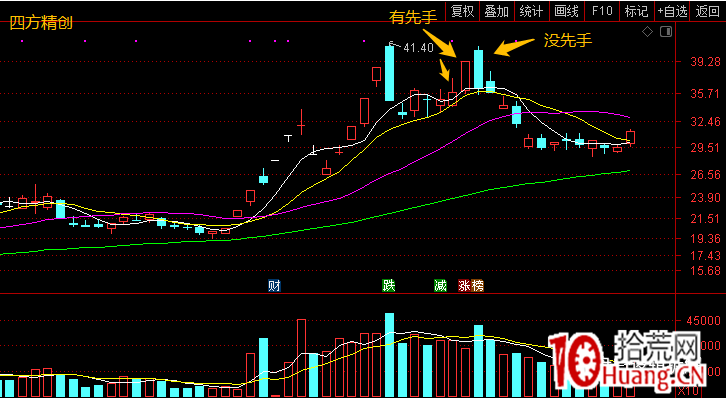The height and width of the screenshot is (398, 726).
Task: Open the 叠加 overlay option
Action: tap(497, 11)
